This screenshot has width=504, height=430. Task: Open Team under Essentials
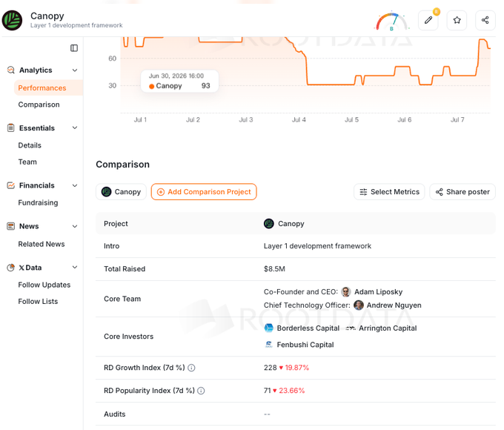[27, 162]
